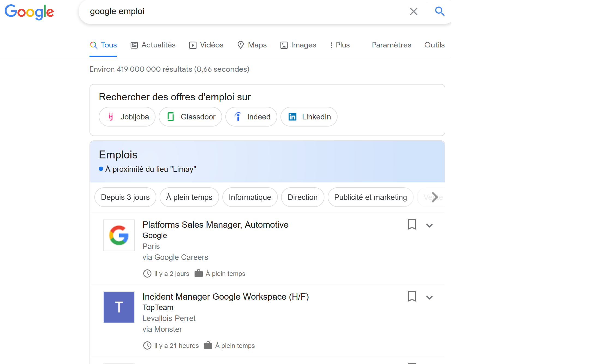Click the via Google Careers text
Viewport: 606px width, 364px height.
click(x=175, y=257)
